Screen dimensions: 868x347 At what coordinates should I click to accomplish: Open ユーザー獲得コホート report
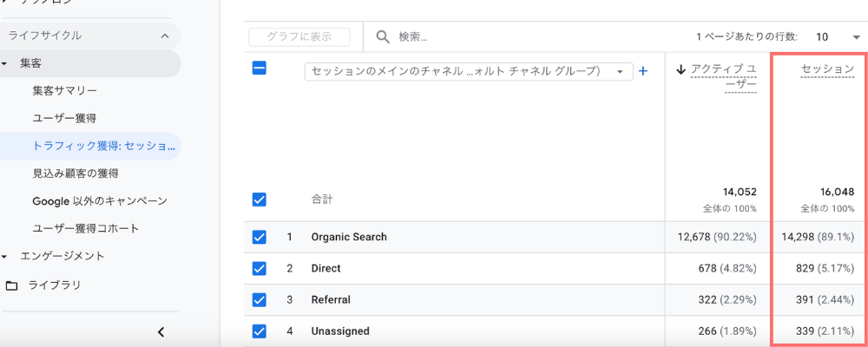click(x=86, y=228)
